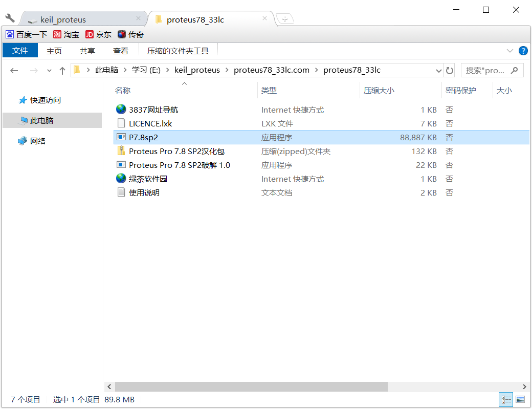The height and width of the screenshot is (409, 532).
Task: Open the Baidu bookmark 百度一下
Action: coord(26,35)
